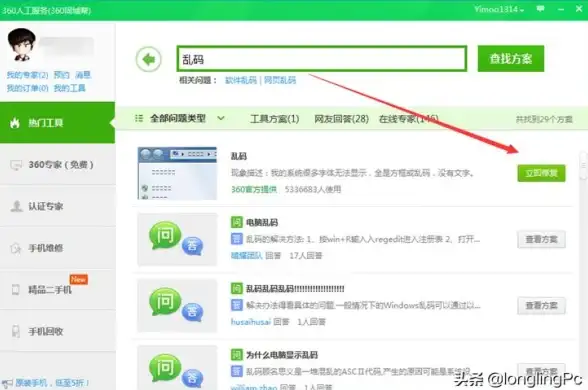Click the green 问 badge beside 为什么电脑显示乱码
Viewport: 588px width, 390px height.
coord(236,354)
